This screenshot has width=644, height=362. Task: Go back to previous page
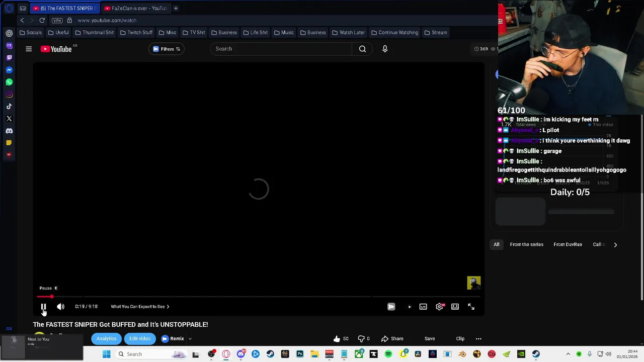22,20
